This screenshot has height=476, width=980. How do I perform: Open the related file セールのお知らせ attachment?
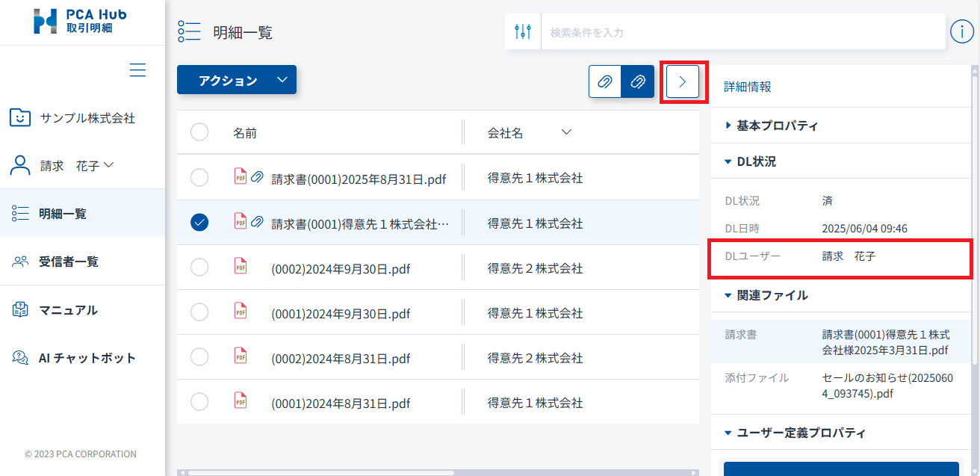tap(887, 385)
